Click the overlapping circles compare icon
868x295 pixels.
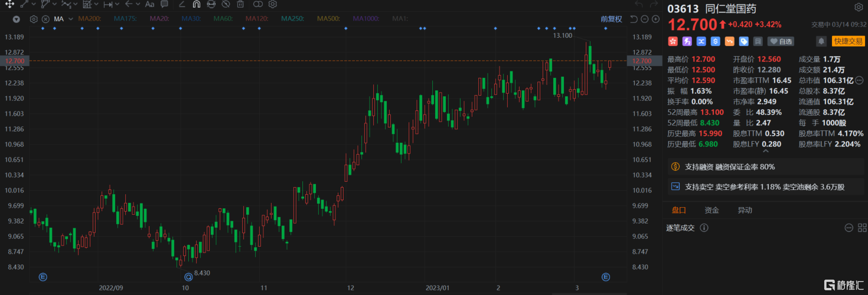tap(258, 4)
